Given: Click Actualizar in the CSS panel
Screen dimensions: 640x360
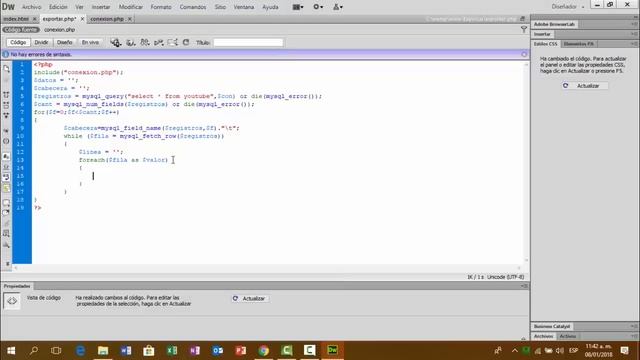Looking at the screenshot, I should point(585,86).
